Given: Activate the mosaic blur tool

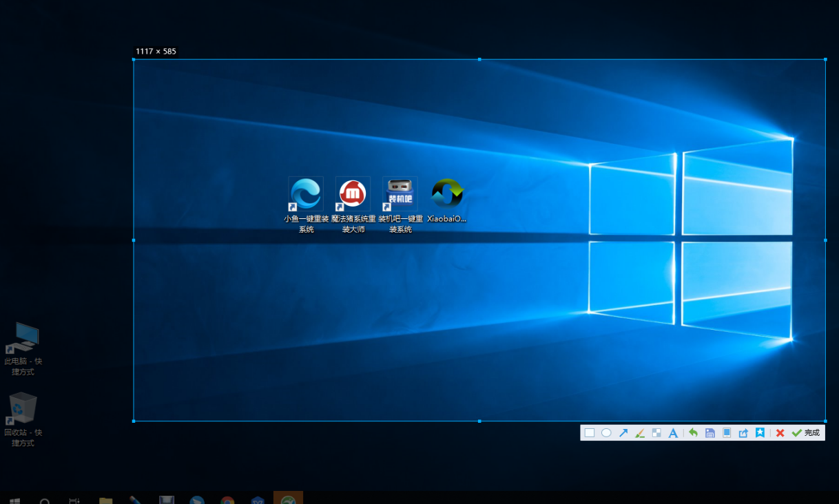Looking at the screenshot, I should [656, 433].
